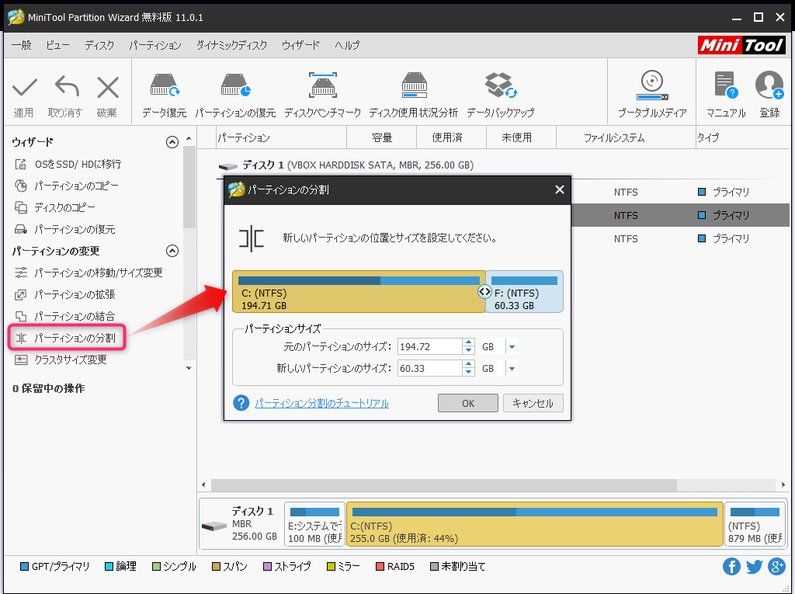Click the split handle between C: and F:

pyautogui.click(x=485, y=291)
